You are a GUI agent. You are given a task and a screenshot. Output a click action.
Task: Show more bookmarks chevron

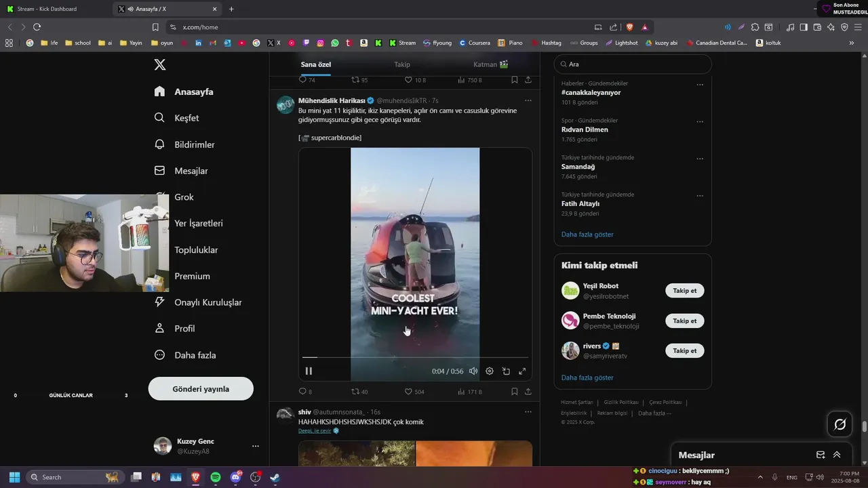[x=852, y=43]
